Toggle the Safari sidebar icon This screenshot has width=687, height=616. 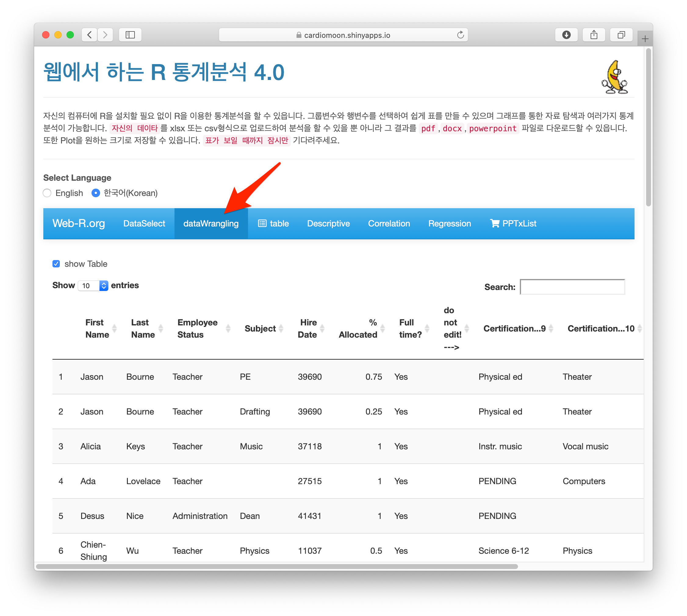[x=130, y=35]
